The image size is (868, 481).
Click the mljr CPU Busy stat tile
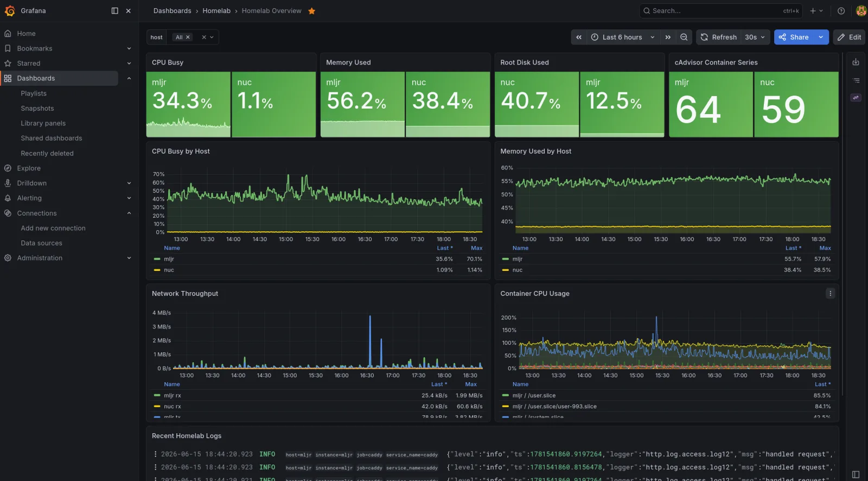click(x=188, y=105)
